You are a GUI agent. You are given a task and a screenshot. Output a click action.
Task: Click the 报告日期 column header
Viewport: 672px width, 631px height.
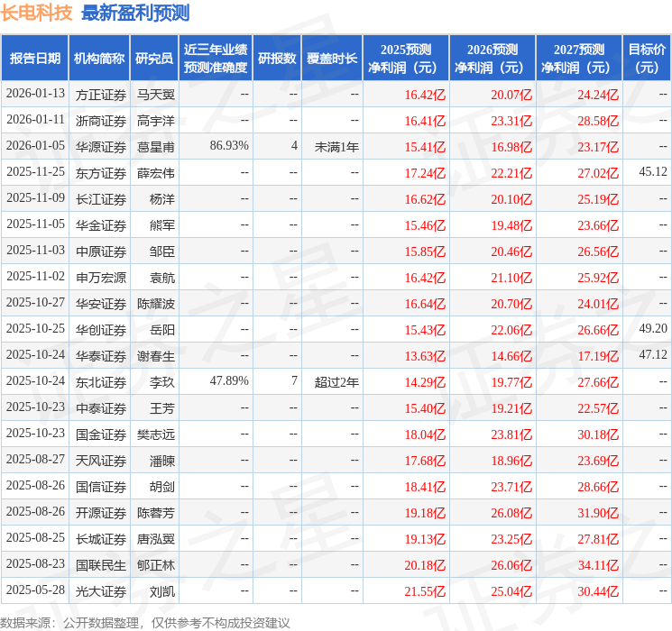tap(34, 59)
